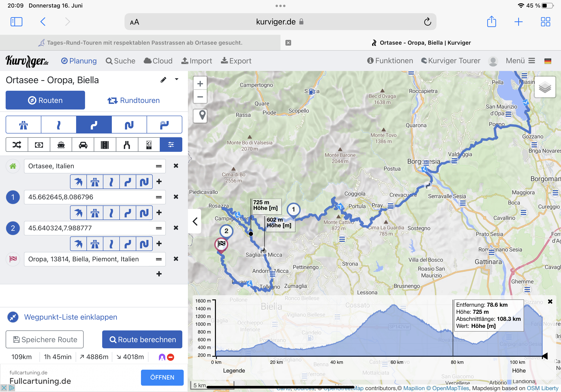Image resolution: width=561 pixels, height=392 pixels.
Task: Open the Import menu
Action: point(197,61)
